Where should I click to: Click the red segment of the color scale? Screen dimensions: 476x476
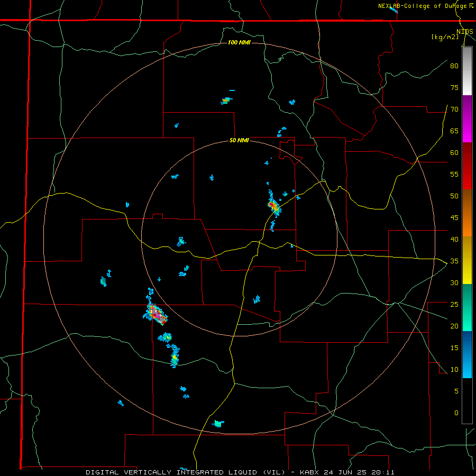(467, 166)
